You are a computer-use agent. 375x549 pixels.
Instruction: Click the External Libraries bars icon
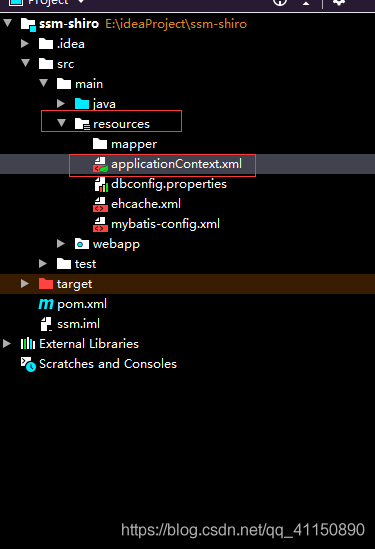click(x=28, y=343)
